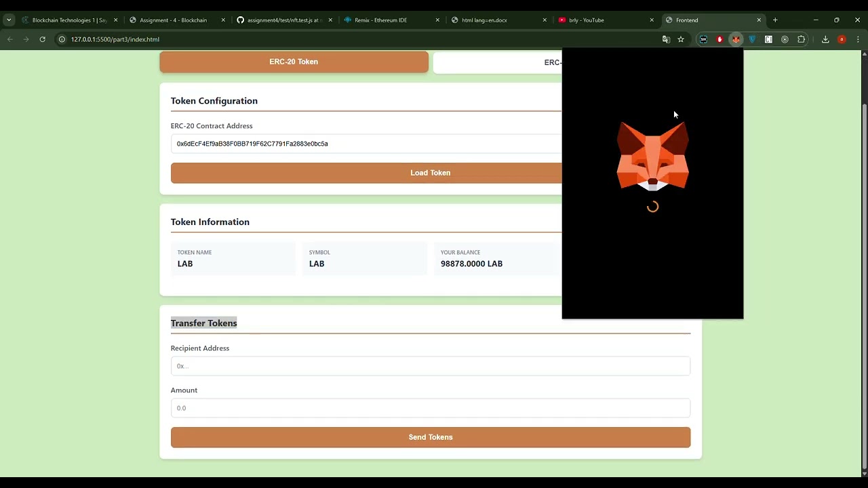Click the ERC-20 Contract Address label
This screenshot has width=868, height=488.
pos(212,126)
